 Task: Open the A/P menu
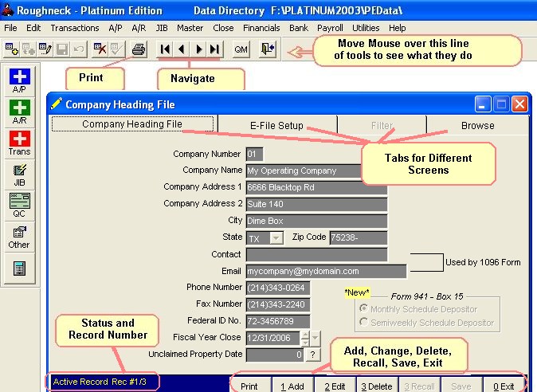pos(116,28)
